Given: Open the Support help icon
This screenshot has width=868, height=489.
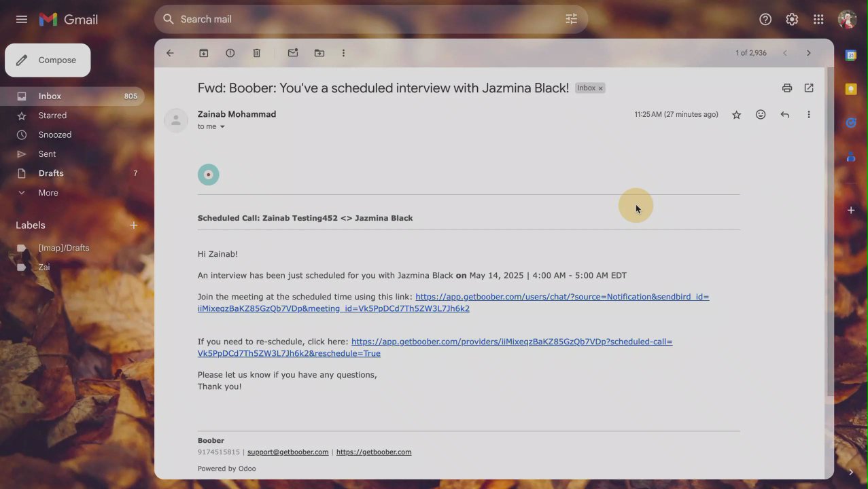Looking at the screenshot, I should pyautogui.click(x=765, y=19).
